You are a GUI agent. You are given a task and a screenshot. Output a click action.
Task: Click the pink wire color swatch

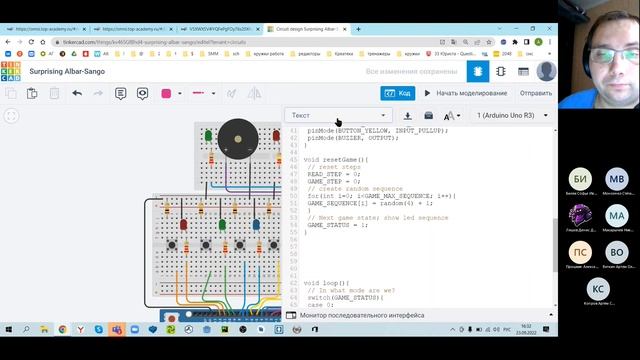(166, 93)
